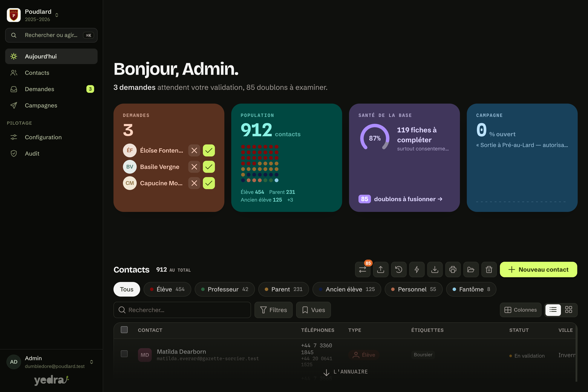Reject Basile Vergne request with X

point(194,167)
